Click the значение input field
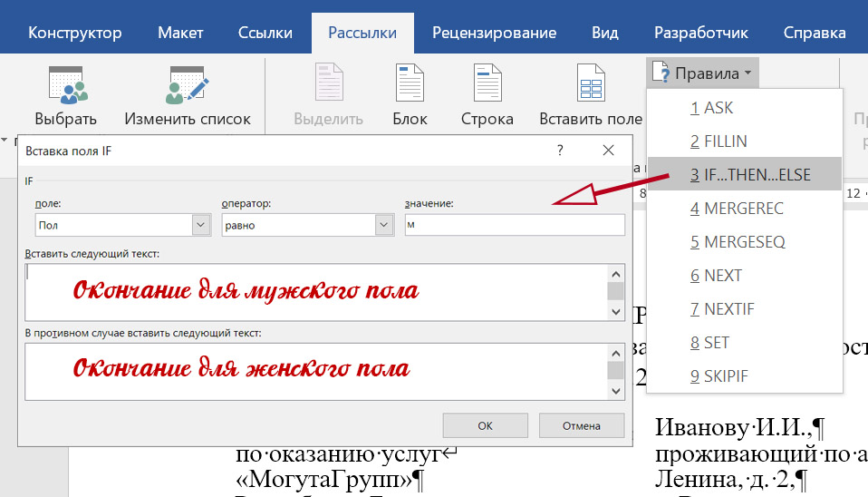This screenshot has height=497, width=868. coord(514,225)
